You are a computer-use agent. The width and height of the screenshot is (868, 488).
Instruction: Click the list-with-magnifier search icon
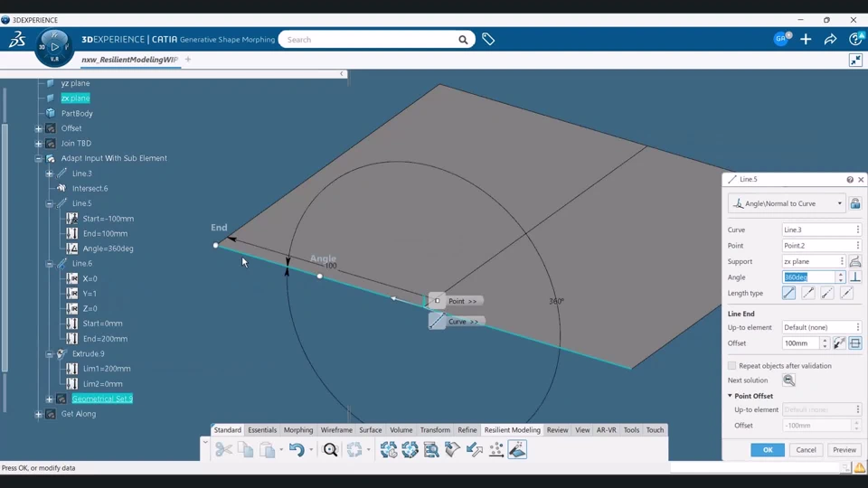pyautogui.click(x=431, y=449)
